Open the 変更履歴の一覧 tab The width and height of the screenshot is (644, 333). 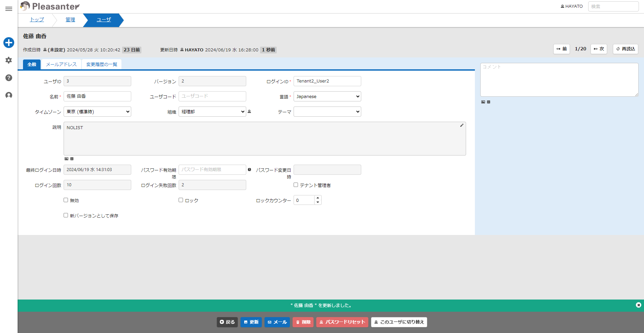pos(101,64)
